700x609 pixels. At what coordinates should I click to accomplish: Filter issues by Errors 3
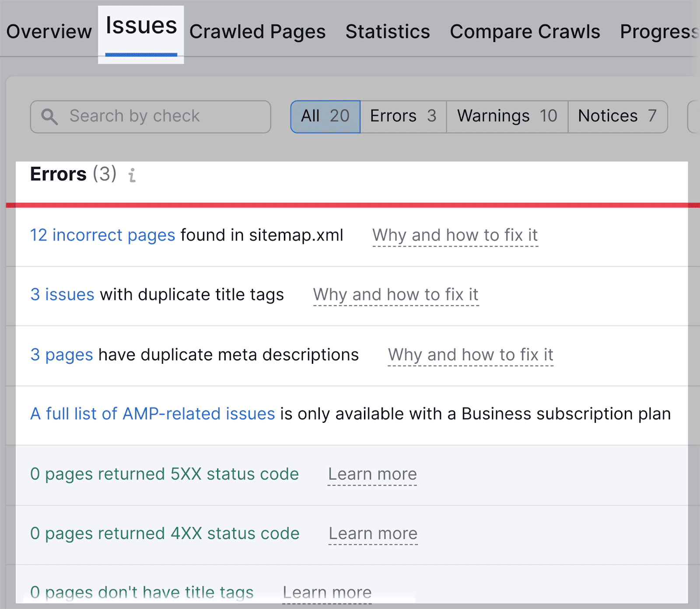click(403, 117)
